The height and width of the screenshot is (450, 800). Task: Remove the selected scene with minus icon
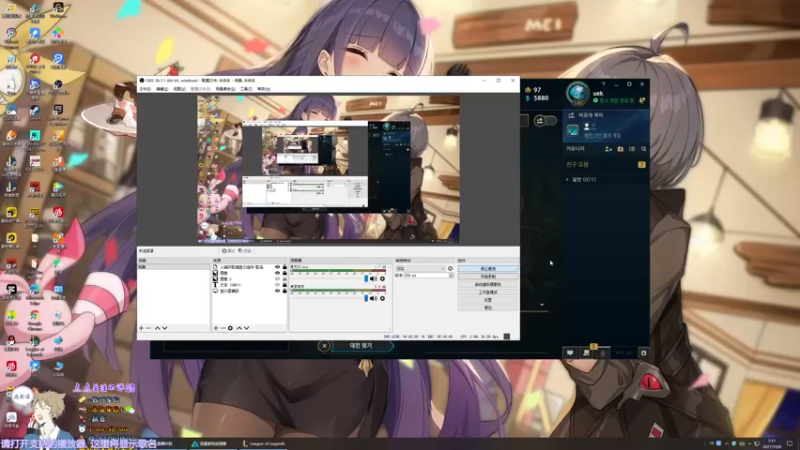pyautogui.click(x=148, y=328)
